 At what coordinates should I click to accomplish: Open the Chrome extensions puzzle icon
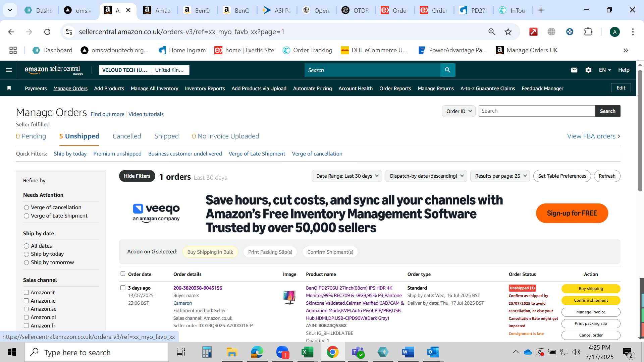588,32
